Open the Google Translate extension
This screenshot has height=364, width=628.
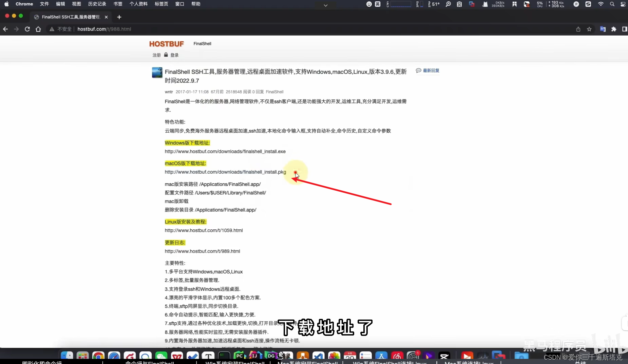point(603,29)
